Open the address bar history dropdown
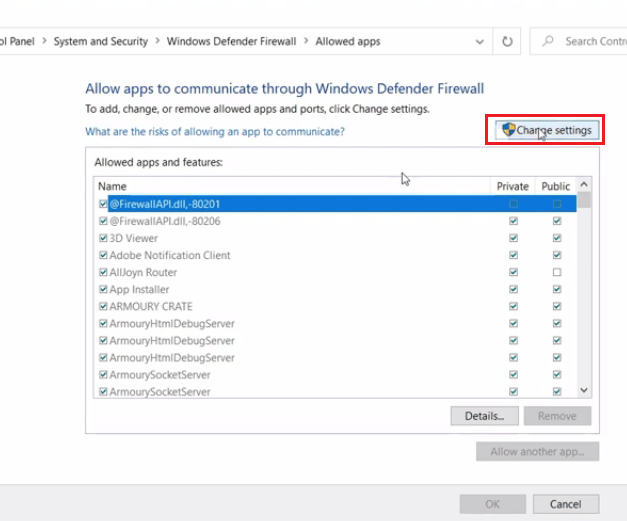The width and height of the screenshot is (627, 521). click(x=479, y=42)
